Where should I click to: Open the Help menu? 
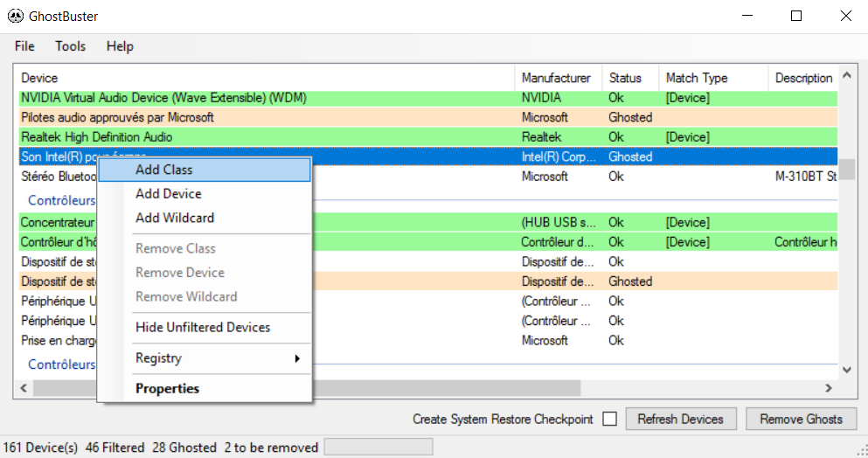point(120,46)
